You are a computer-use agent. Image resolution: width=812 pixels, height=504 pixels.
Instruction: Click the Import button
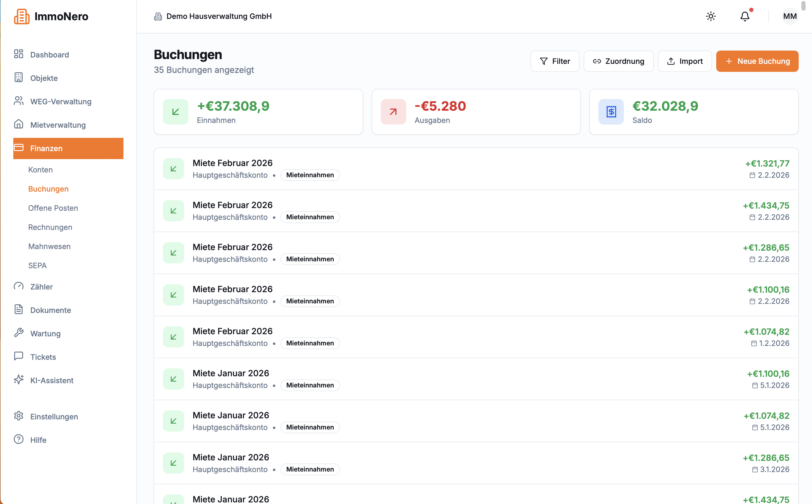click(685, 61)
